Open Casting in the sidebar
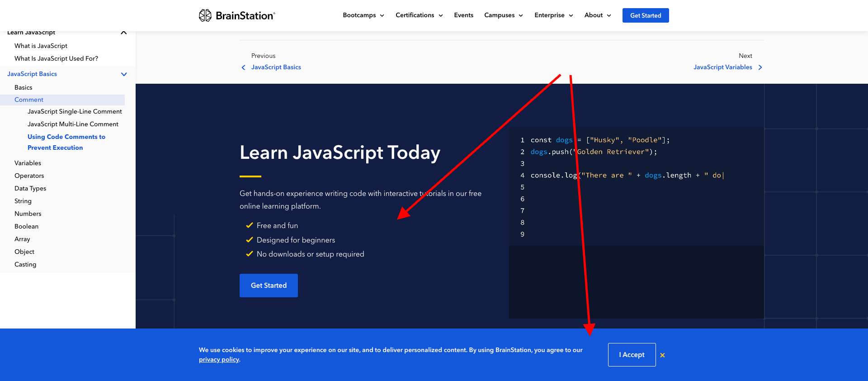 [25, 264]
